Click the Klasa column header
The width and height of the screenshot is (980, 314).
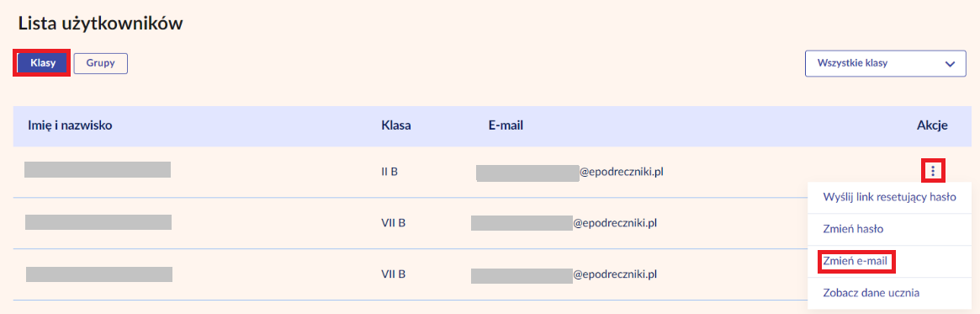395,125
